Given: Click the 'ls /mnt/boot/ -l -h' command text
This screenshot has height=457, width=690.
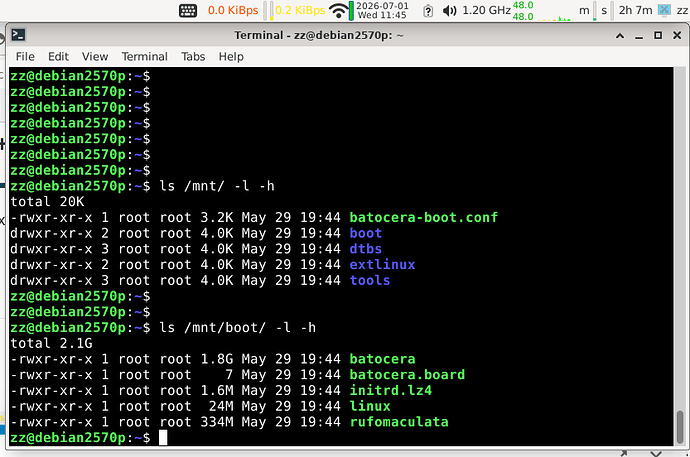Looking at the screenshot, I should [237, 328].
